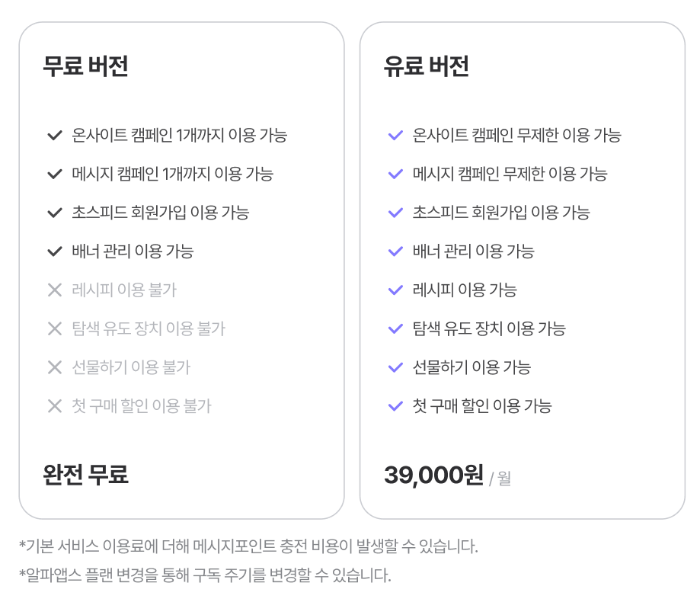Click the footnote about 알파앱스 플랜 변경

205,575
